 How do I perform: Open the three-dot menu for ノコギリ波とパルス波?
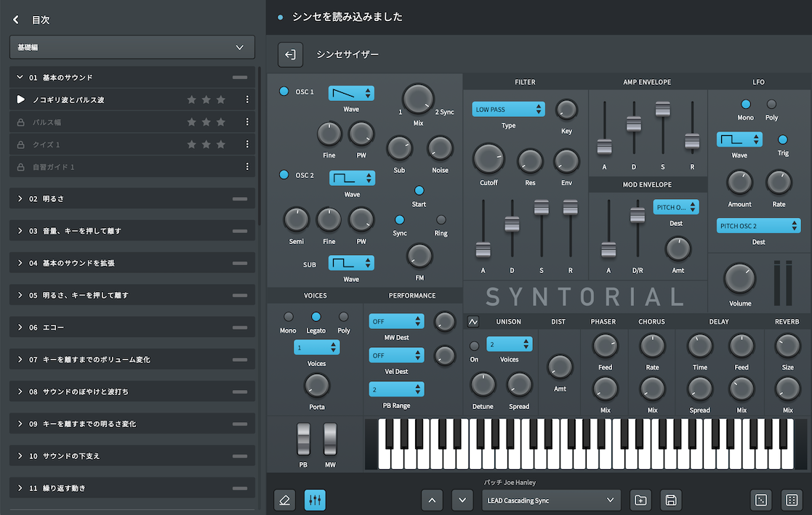pyautogui.click(x=247, y=100)
